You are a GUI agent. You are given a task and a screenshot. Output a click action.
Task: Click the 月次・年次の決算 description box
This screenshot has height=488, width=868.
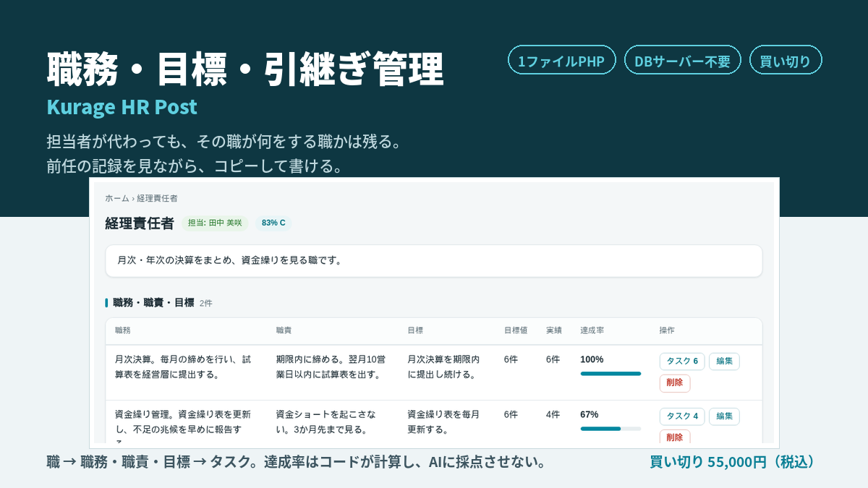click(434, 260)
